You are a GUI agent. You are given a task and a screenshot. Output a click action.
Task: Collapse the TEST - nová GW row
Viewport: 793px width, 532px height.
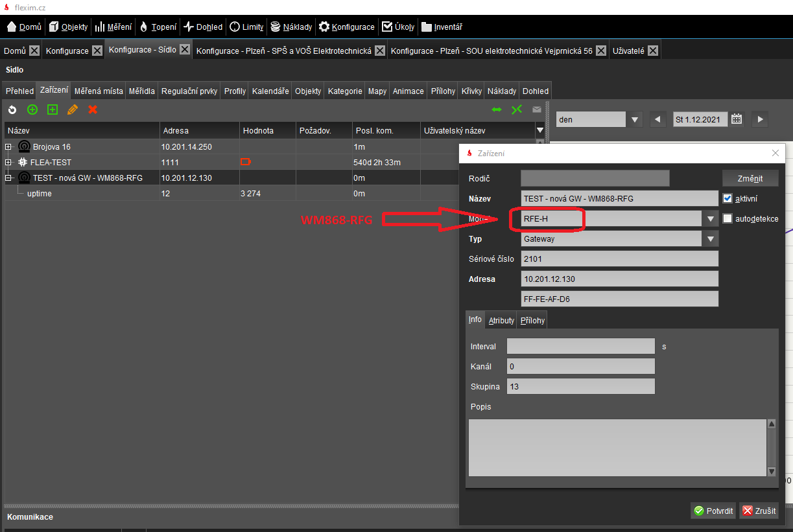(x=8, y=177)
